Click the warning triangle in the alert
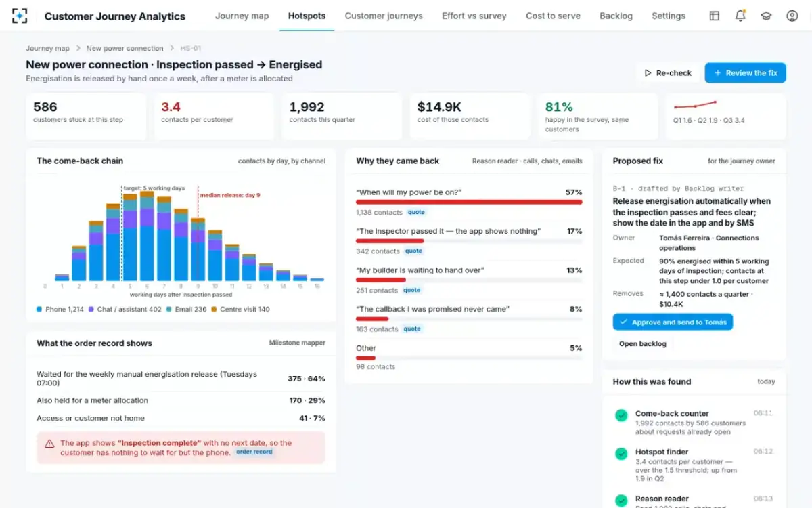The image size is (812, 508). [49, 444]
